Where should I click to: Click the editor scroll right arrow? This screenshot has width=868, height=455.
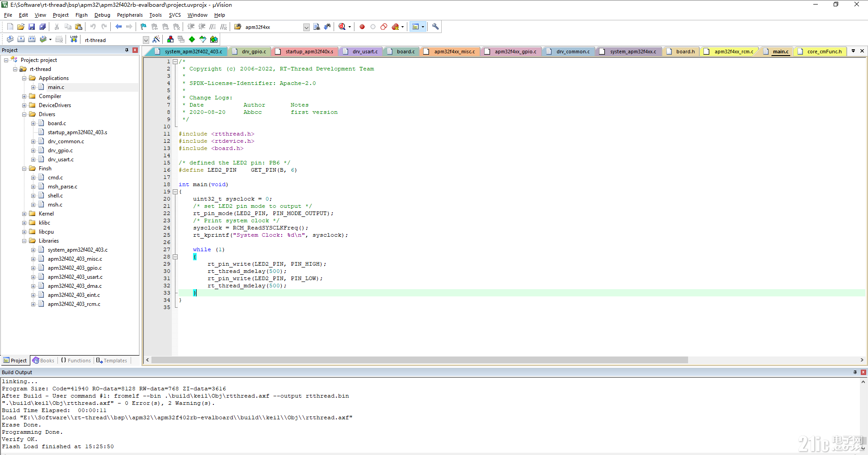coord(862,360)
